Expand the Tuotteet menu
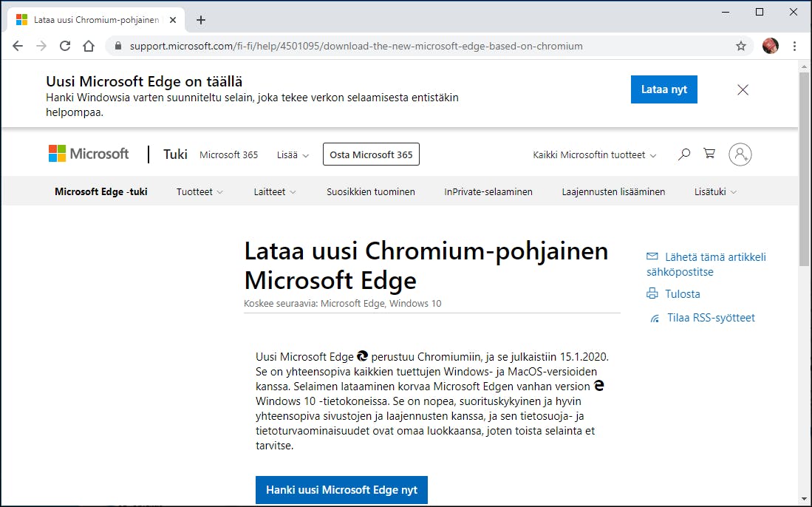 (199, 191)
